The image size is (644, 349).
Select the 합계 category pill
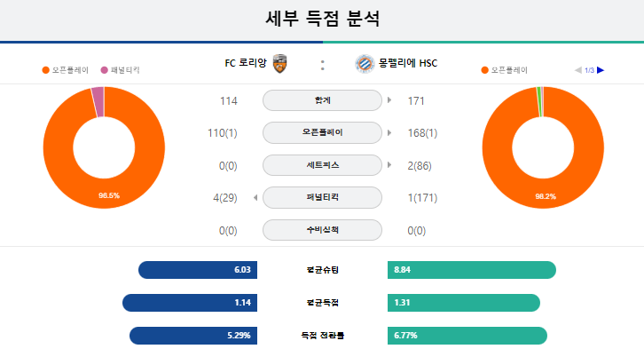322,100
